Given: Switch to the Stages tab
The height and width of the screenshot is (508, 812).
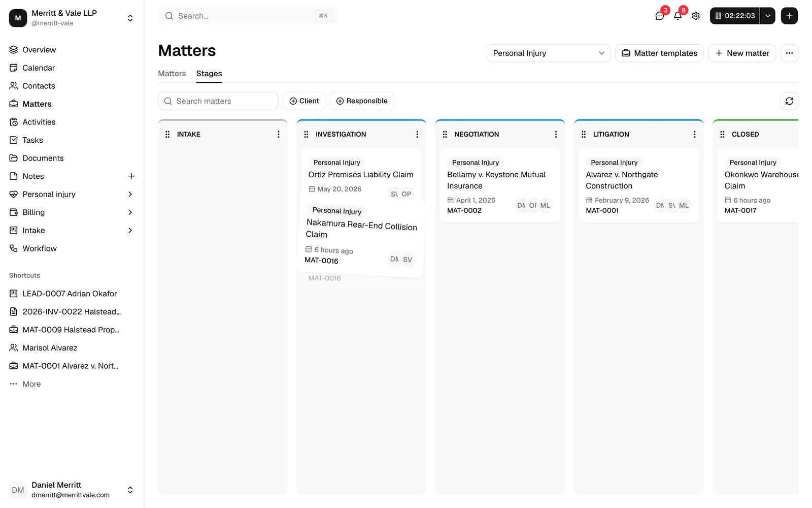Looking at the screenshot, I should coord(209,74).
